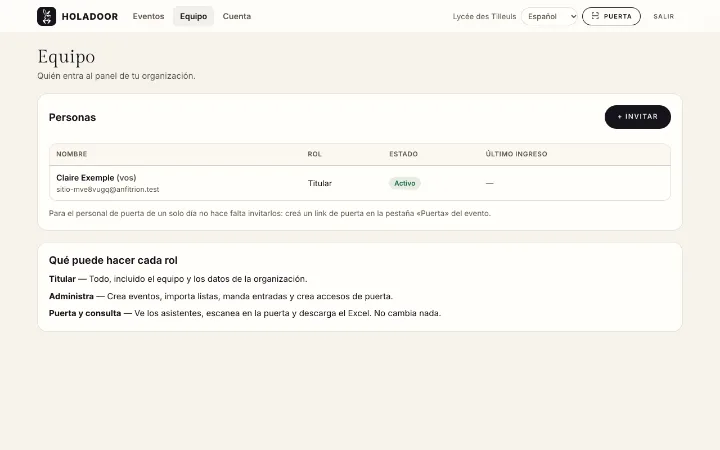Click the Holadoor logo icon

click(46, 17)
